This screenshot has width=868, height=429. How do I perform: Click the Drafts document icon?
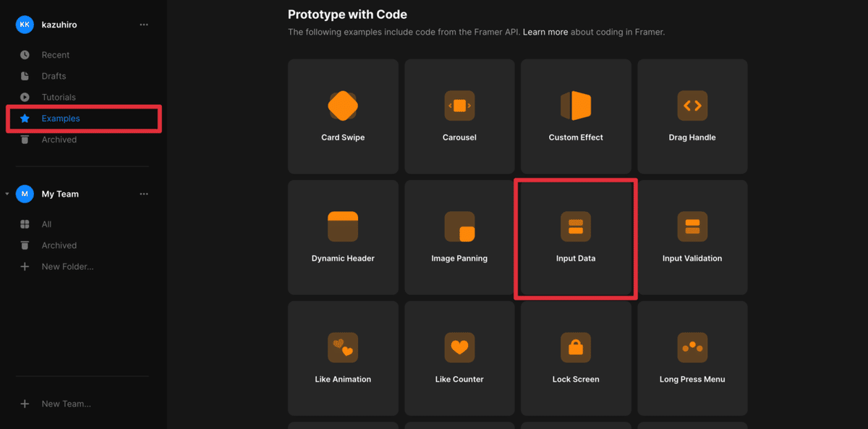pos(25,76)
